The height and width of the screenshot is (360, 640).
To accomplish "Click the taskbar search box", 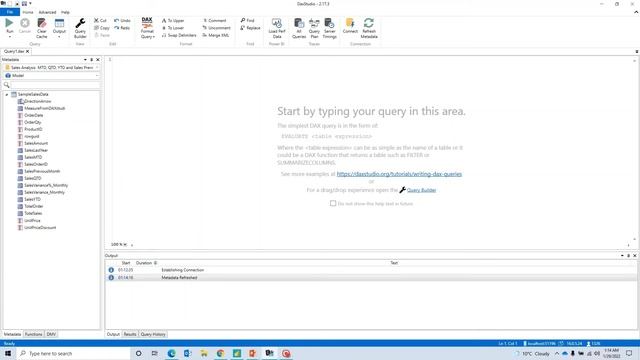I will click(x=73, y=353).
